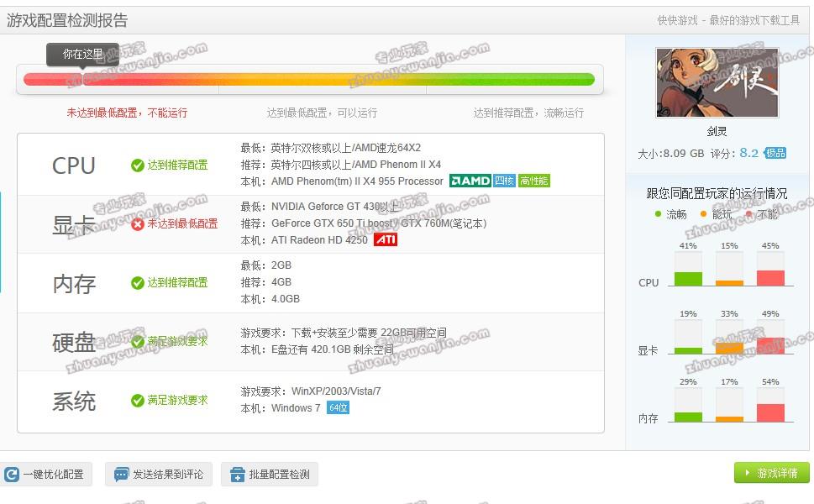The image size is (814, 504).
Task: Click the red X icon in 显卡 row
Action: tap(138, 223)
